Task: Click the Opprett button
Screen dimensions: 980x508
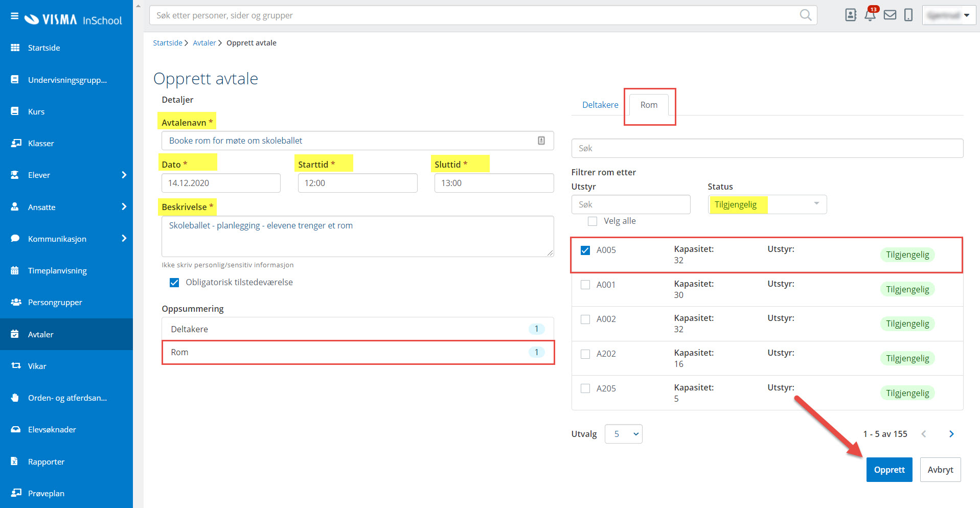Action: click(889, 470)
